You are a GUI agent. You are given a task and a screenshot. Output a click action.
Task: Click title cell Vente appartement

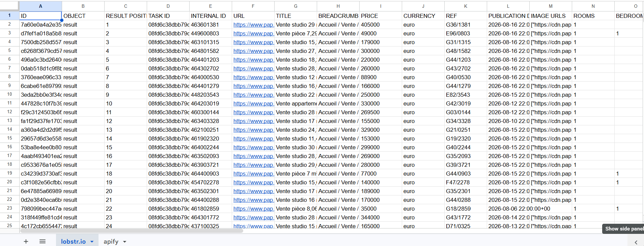(x=296, y=103)
